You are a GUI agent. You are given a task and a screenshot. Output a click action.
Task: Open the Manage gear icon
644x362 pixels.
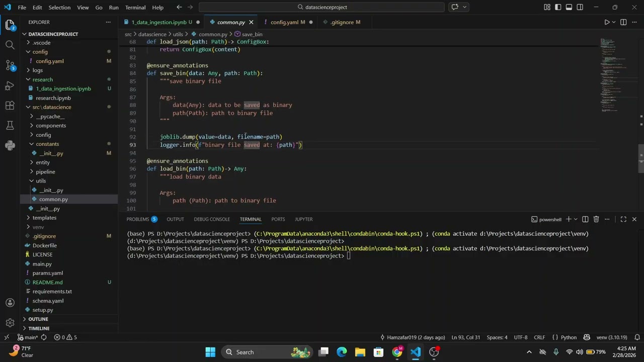click(10, 323)
